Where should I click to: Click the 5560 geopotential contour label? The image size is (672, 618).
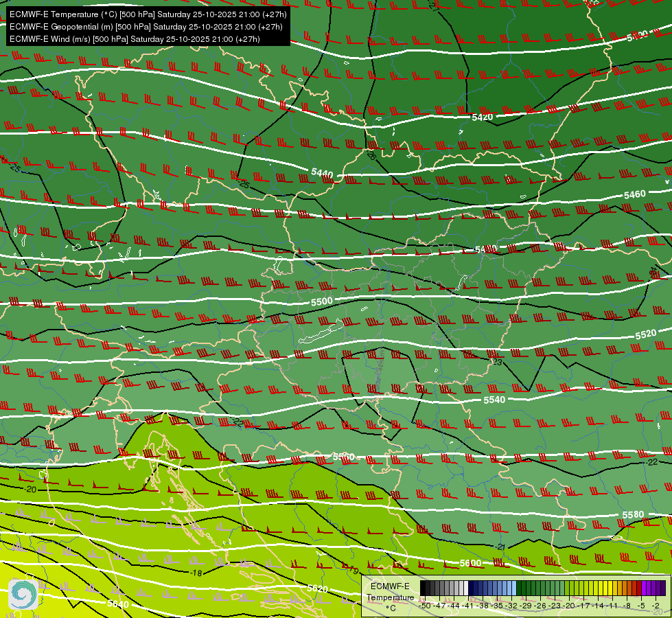click(344, 457)
